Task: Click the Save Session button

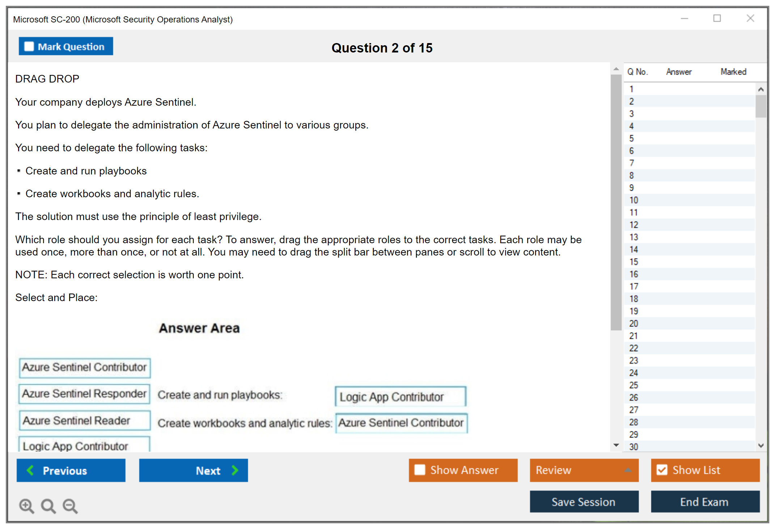Action: (584, 502)
